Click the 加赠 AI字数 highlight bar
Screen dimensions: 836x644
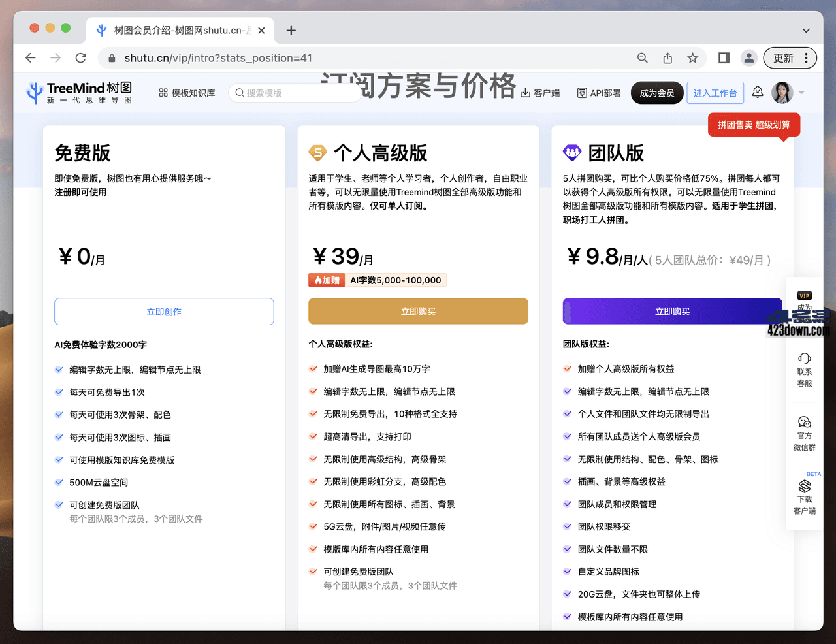coord(377,280)
